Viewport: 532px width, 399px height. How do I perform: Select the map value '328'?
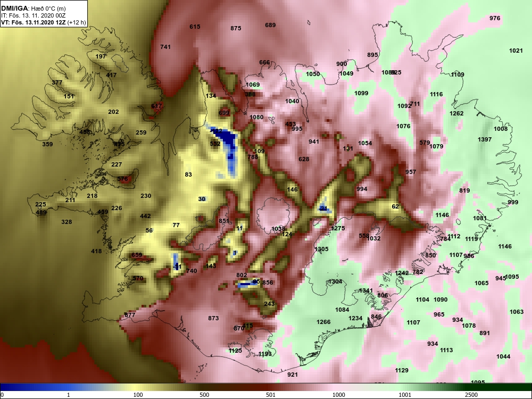pos(66,221)
